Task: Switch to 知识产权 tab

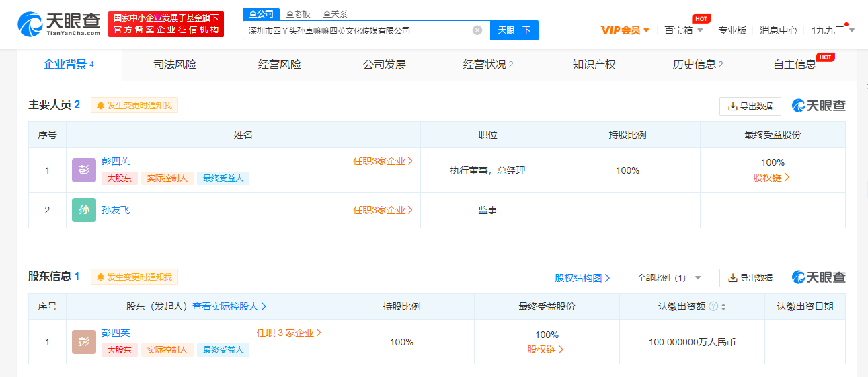Action: (x=594, y=65)
